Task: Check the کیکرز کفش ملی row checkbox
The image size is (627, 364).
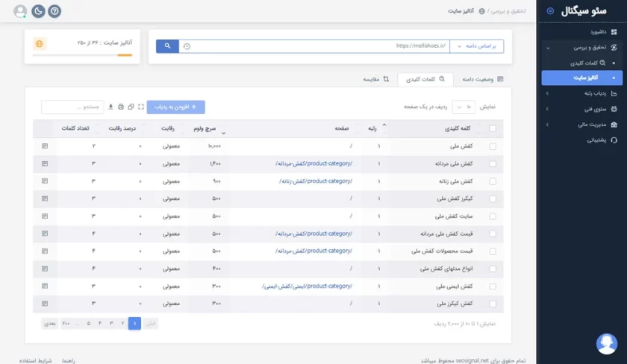Action: tap(493, 199)
